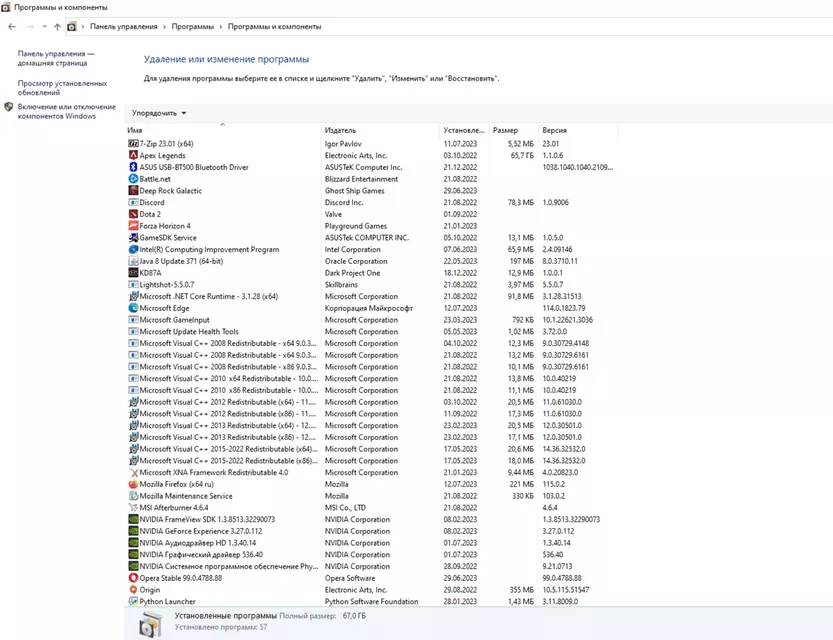The image size is (833, 640).
Task: Click NVIDIA GeForce Experience icon
Action: (x=133, y=531)
